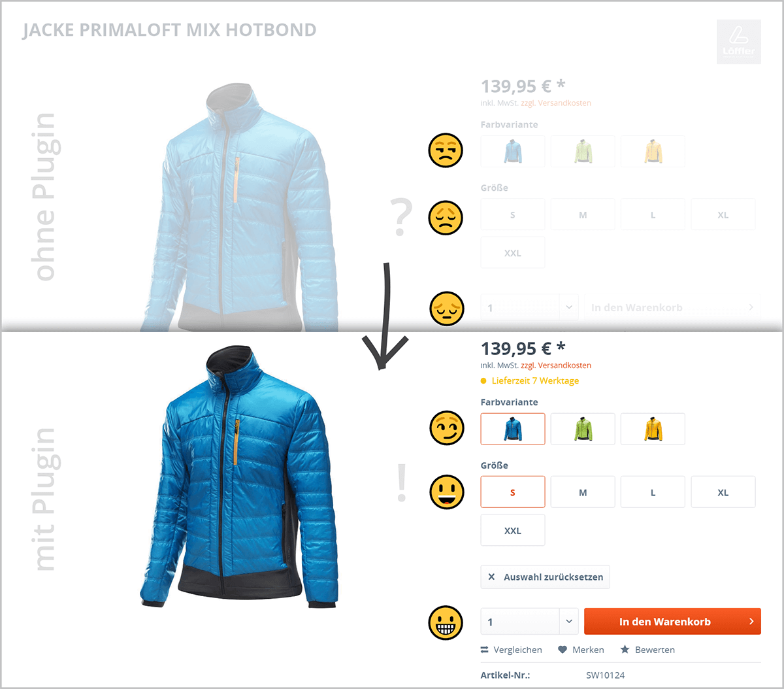Click the grinning emoji beside quantity selector
The image size is (784, 689).
coord(446,622)
